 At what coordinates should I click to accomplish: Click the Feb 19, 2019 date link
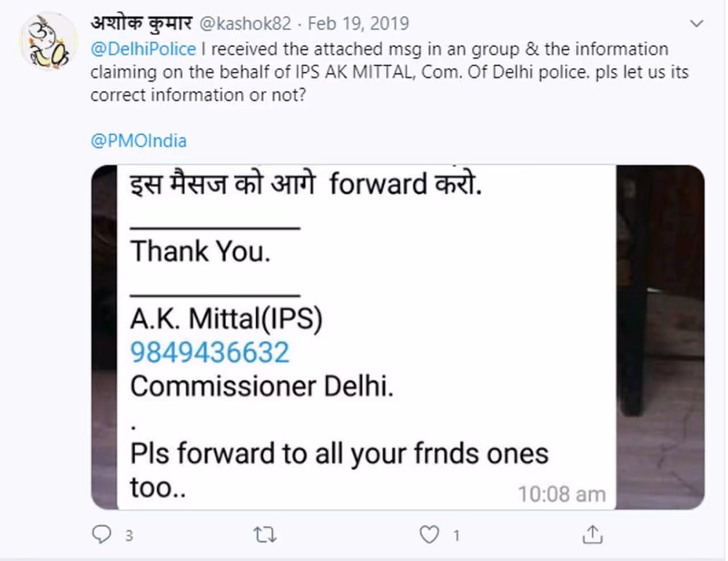coord(358,23)
